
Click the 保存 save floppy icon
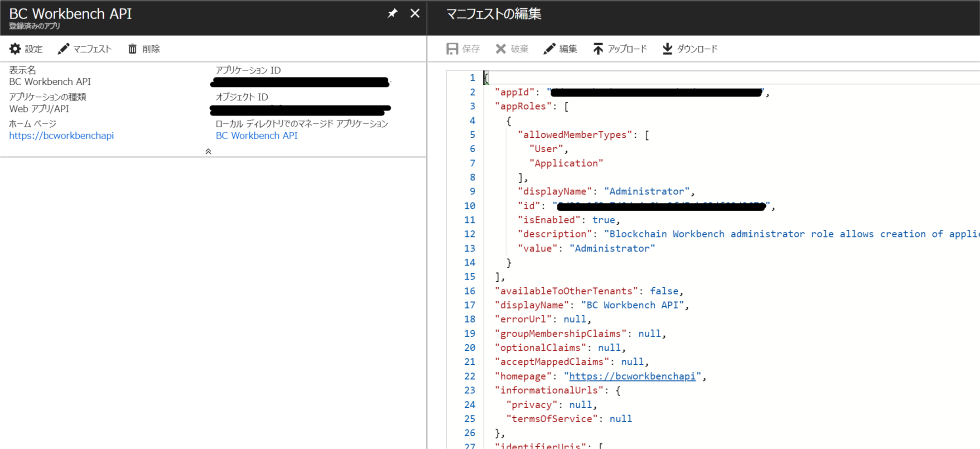point(452,49)
